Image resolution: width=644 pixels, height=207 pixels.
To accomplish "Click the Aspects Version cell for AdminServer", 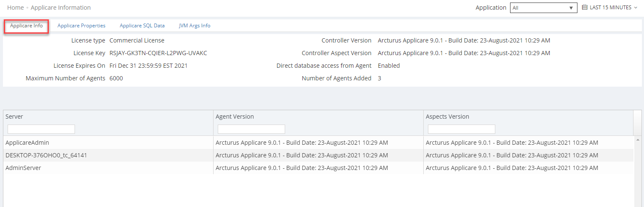I will coord(512,168).
